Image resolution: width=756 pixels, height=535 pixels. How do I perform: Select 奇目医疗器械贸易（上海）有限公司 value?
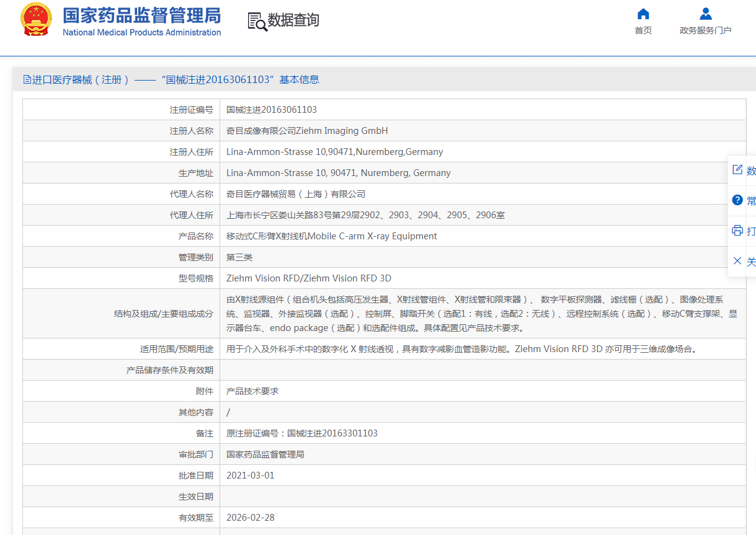[296, 194]
